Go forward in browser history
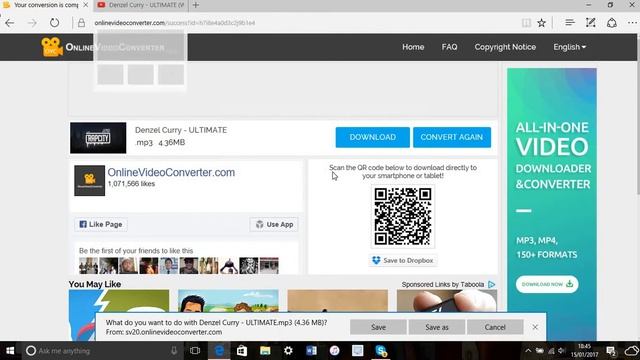This screenshot has height=360, width=640. [x=32, y=23]
